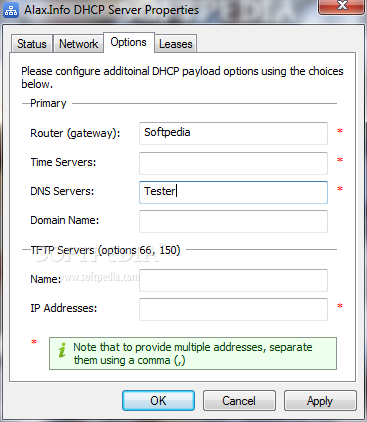Viewport: 367px width, 422px height.
Task: Click the Cancel button
Action: point(239,400)
